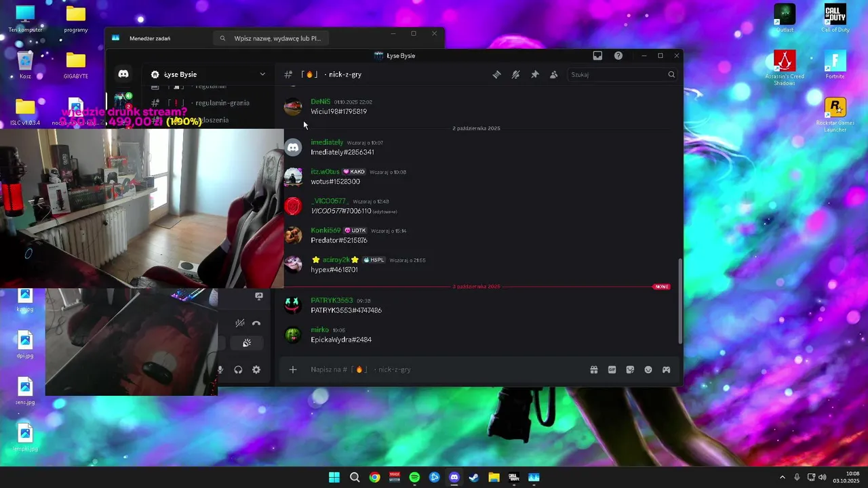Viewport: 868px width, 488px height.
Task: Click username itz.w0tus
Action: tap(325, 171)
